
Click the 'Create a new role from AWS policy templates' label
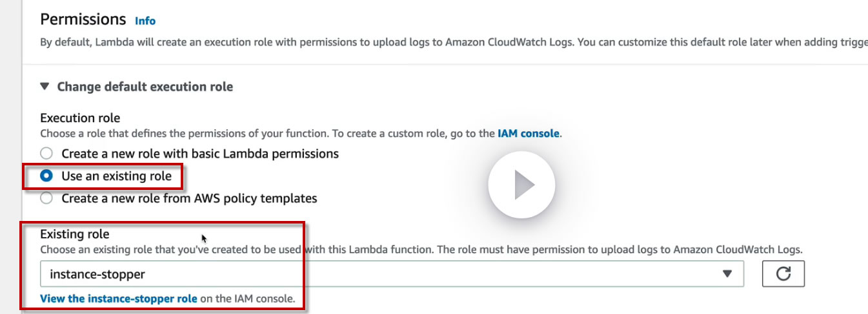click(x=189, y=198)
